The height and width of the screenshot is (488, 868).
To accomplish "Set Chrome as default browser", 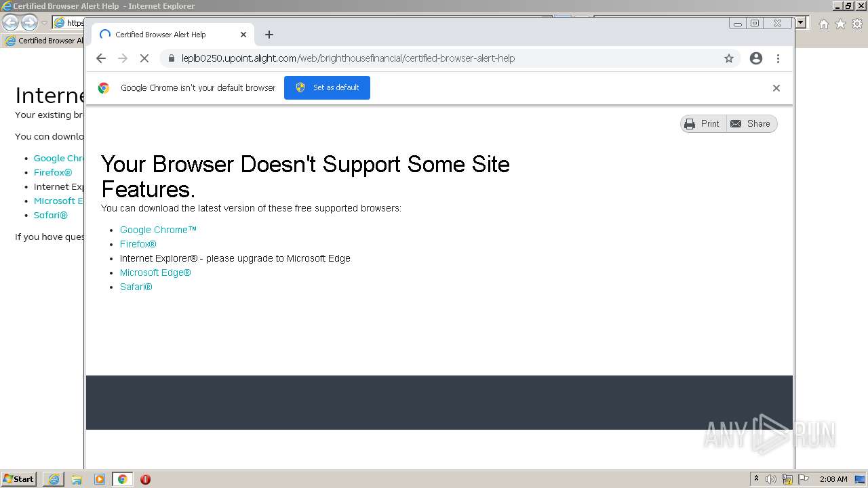I will [x=327, y=87].
